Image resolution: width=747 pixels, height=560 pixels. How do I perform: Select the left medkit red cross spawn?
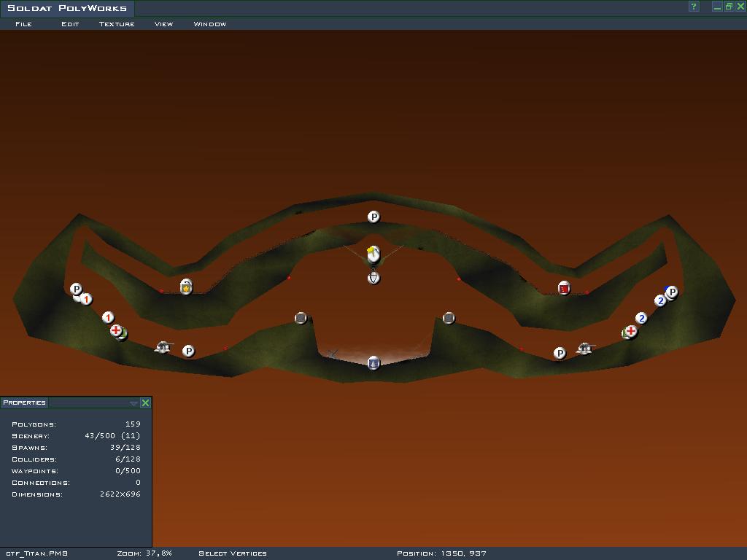point(116,330)
